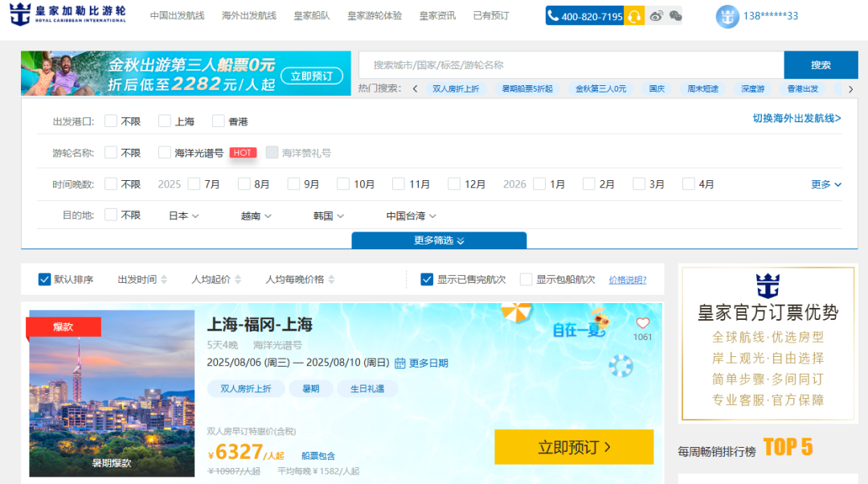Check 不限 for 目的地

[x=111, y=215]
